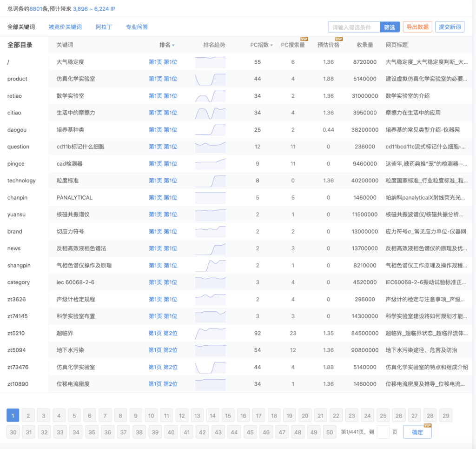
Task: View trend chart for 气相色谱仪操作及原理
Action: 211,266
